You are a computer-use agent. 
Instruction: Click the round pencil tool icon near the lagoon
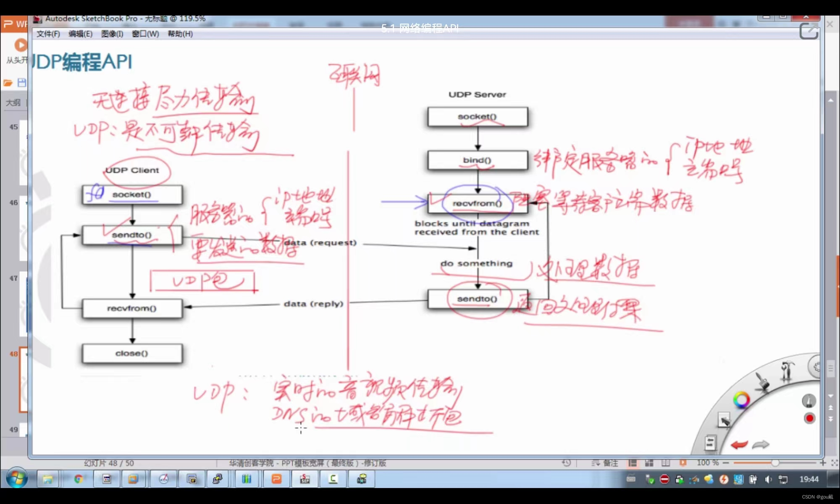tap(809, 401)
